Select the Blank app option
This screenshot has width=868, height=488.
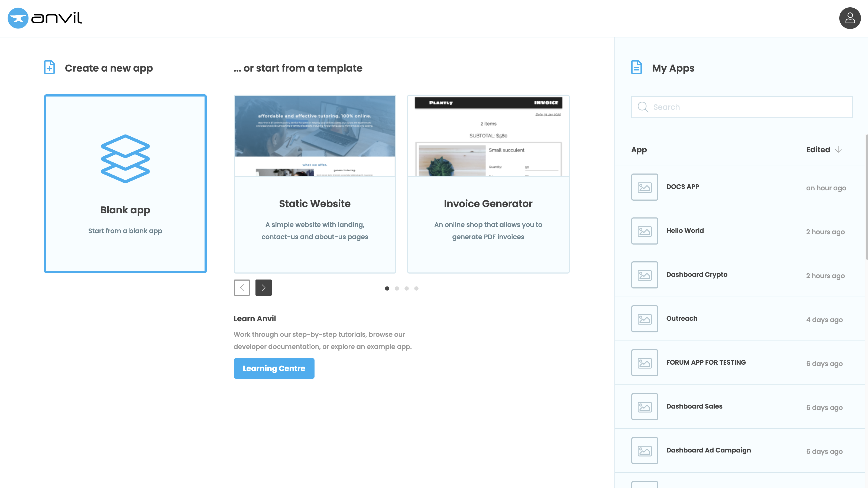pyautogui.click(x=125, y=183)
